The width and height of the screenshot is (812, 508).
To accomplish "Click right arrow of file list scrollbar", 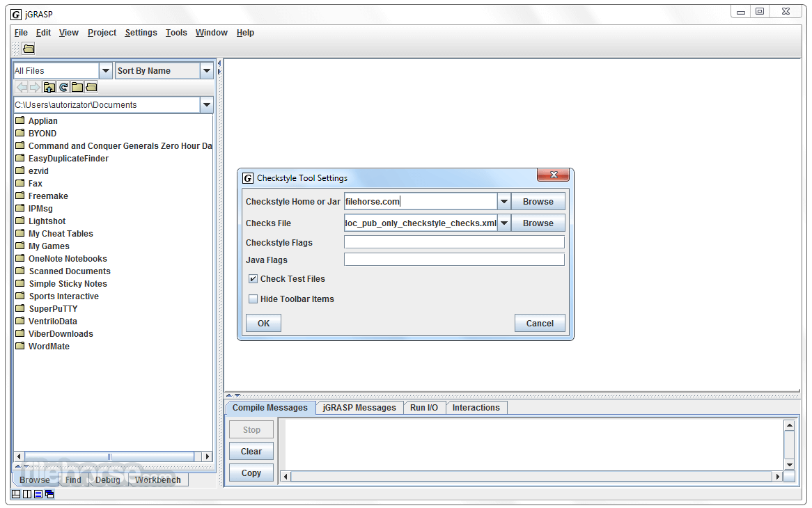I will [207, 457].
